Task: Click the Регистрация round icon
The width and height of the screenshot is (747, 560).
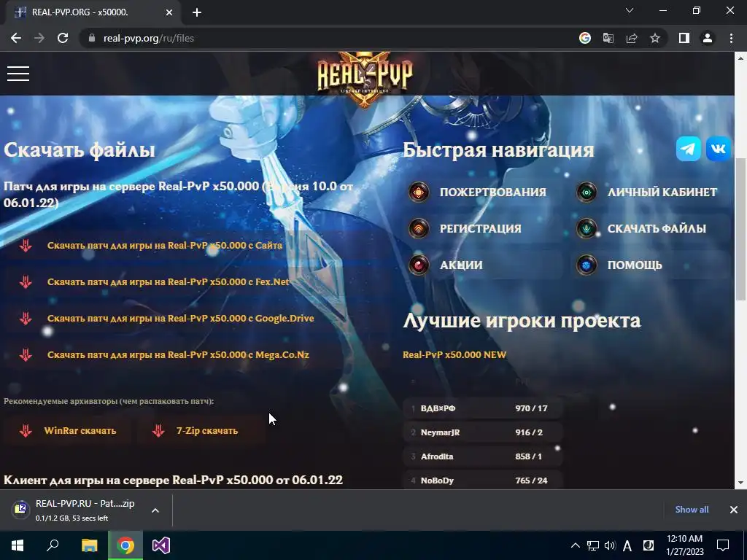Action: (419, 228)
